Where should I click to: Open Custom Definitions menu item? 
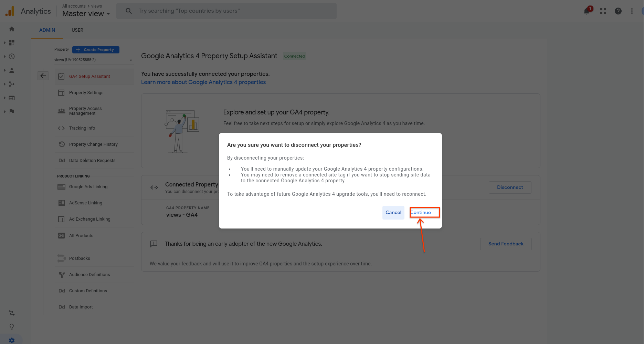pos(94,291)
